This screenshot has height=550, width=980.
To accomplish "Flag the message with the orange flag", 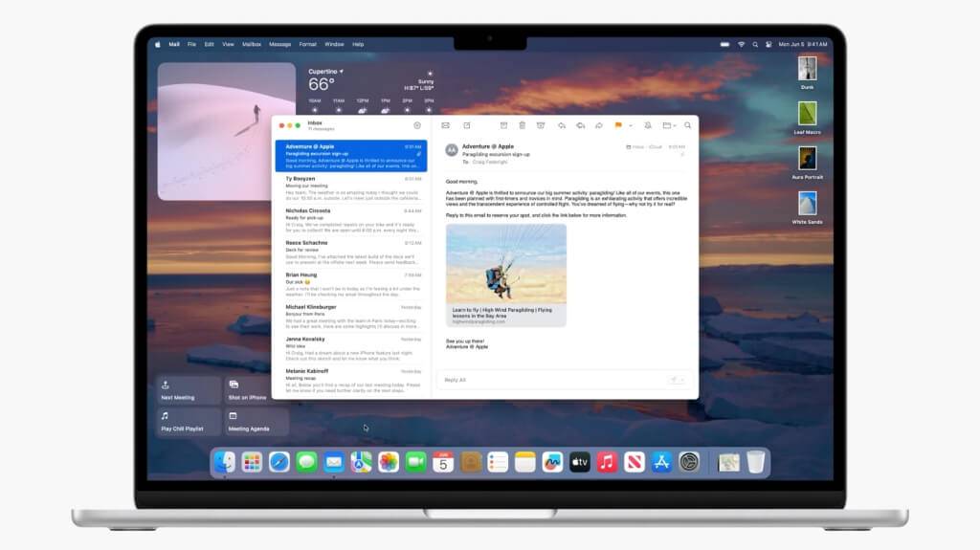I will click(x=618, y=125).
